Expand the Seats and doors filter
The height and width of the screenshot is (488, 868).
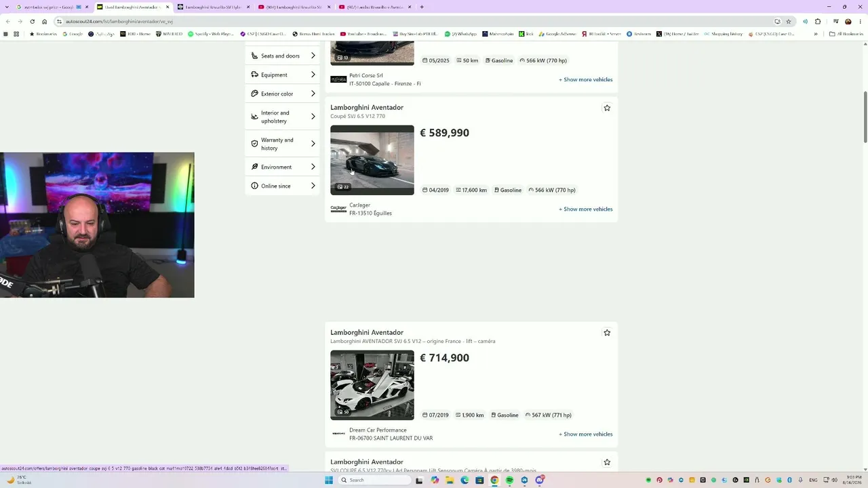point(283,56)
